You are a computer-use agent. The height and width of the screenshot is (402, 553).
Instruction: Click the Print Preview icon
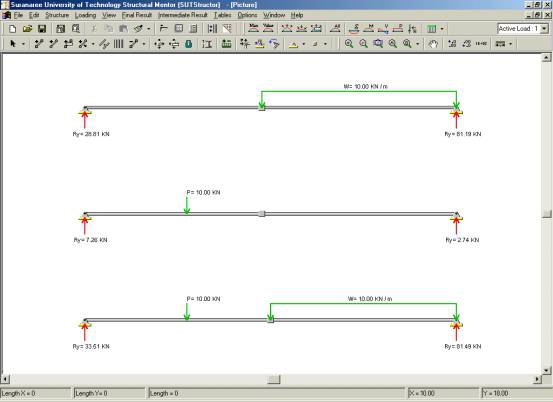tap(75, 29)
